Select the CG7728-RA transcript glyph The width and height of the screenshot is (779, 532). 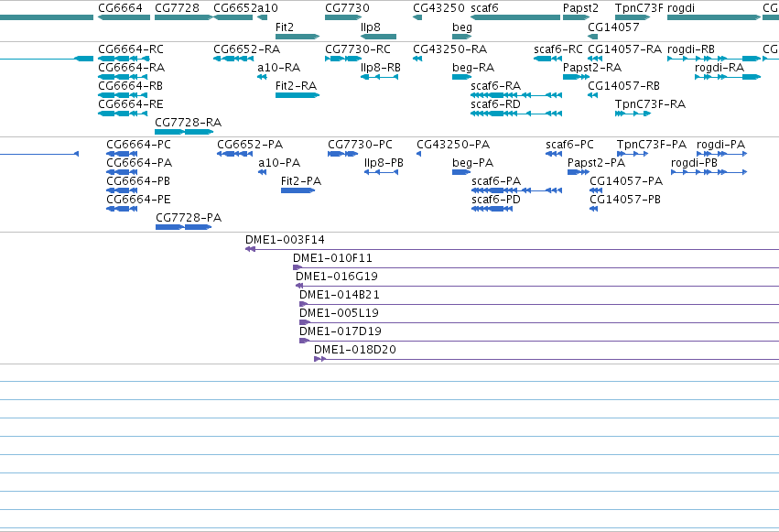184,132
